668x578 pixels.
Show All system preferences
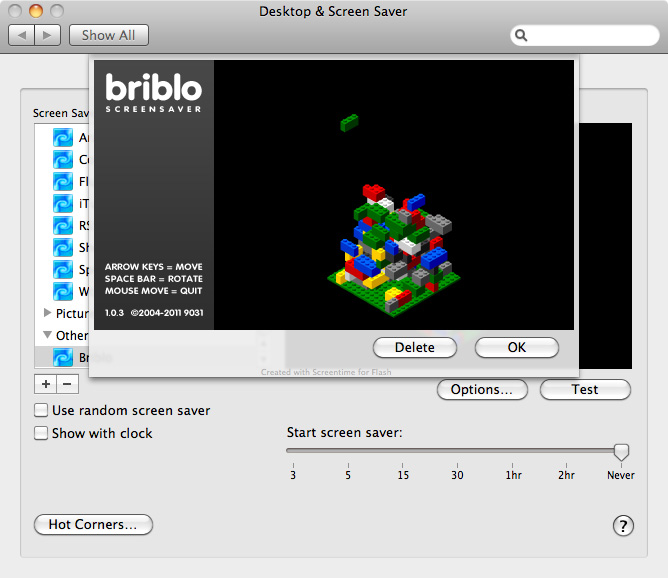[x=109, y=35]
